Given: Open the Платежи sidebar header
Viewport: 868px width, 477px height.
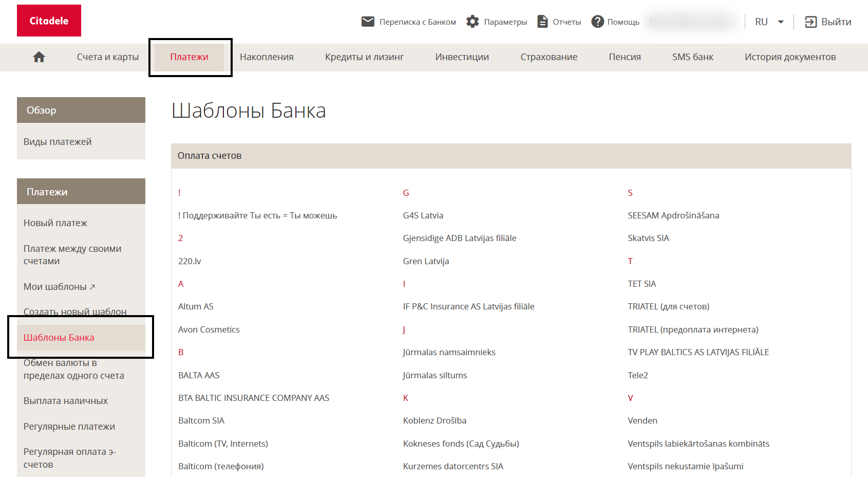Looking at the screenshot, I should [x=81, y=191].
